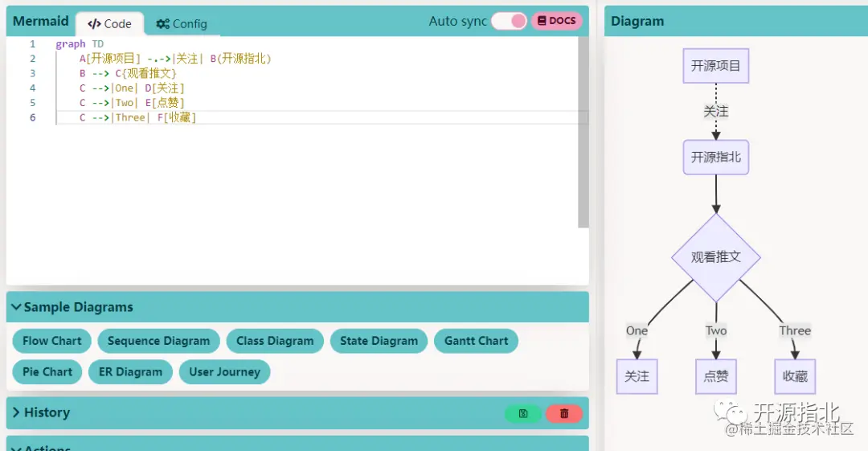Screen dimensions: 868x451
Task: Load the Pie Chart sample
Action: pyautogui.click(x=47, y=371)
